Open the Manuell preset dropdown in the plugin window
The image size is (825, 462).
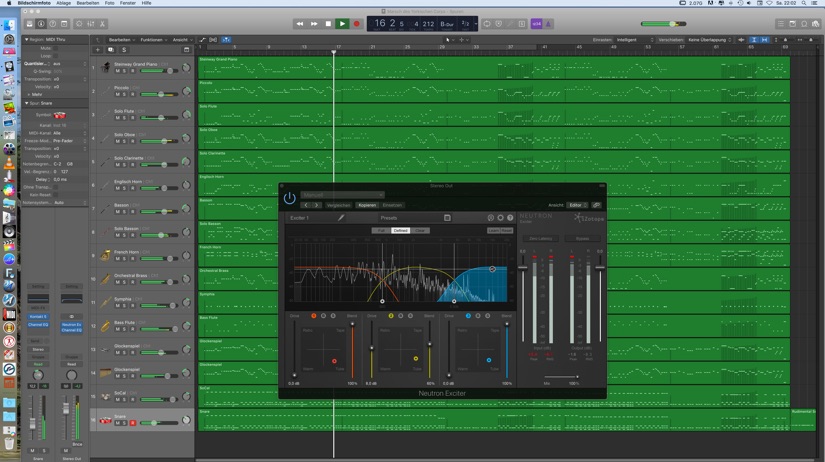pyautogui.click(x=343, y=195)
